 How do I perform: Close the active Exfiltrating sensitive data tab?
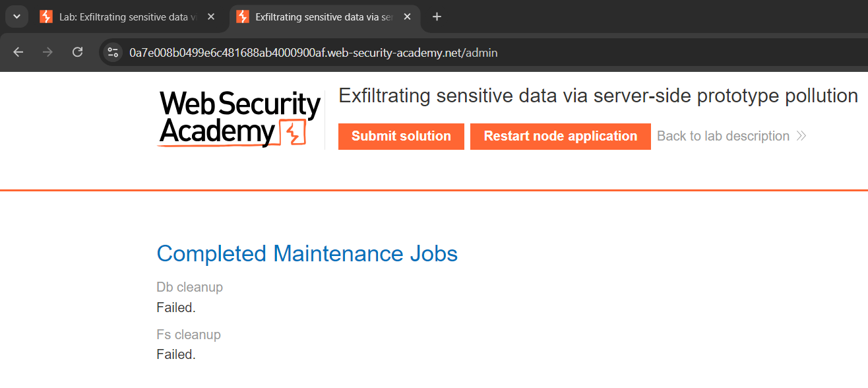408,17
